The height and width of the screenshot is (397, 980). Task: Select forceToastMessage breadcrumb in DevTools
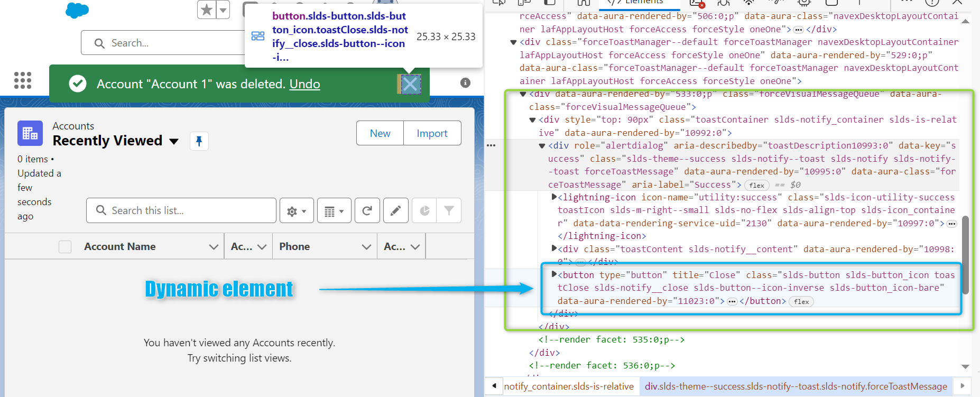click(796, 386)
